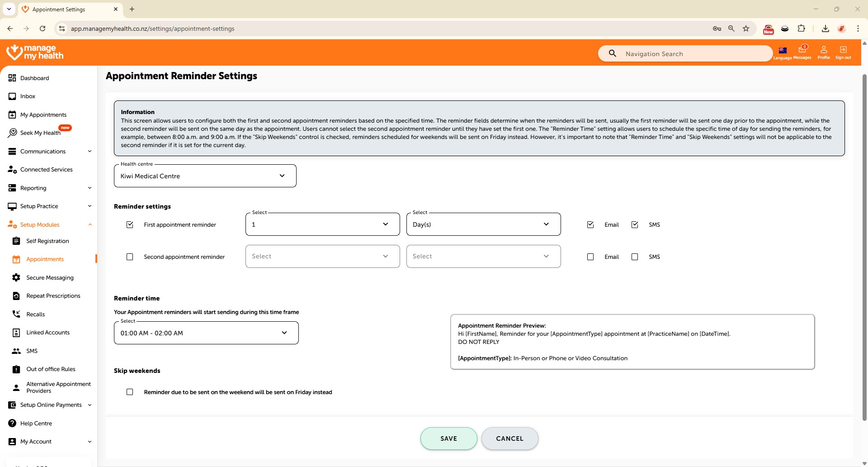
Task: Click the Navigation Search field
Action: click(x=692, y=54)
